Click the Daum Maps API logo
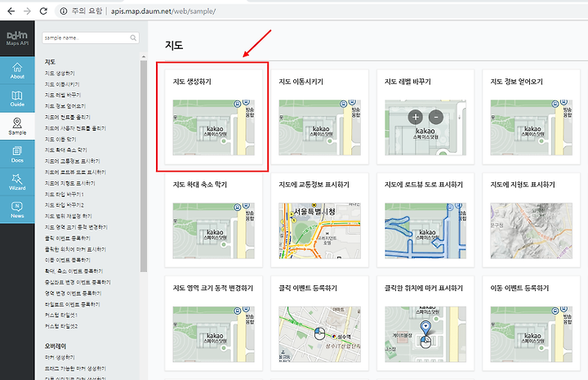Image resolution: width=588 pixels, height=380 pixels. 17,38
